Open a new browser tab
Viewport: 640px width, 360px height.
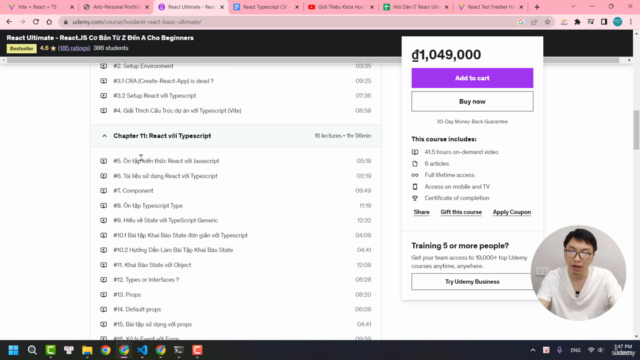point(537,7)
